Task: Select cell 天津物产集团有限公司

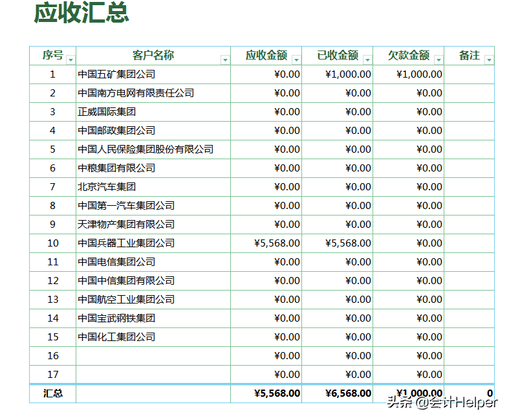Action: [x=153, y=225]
